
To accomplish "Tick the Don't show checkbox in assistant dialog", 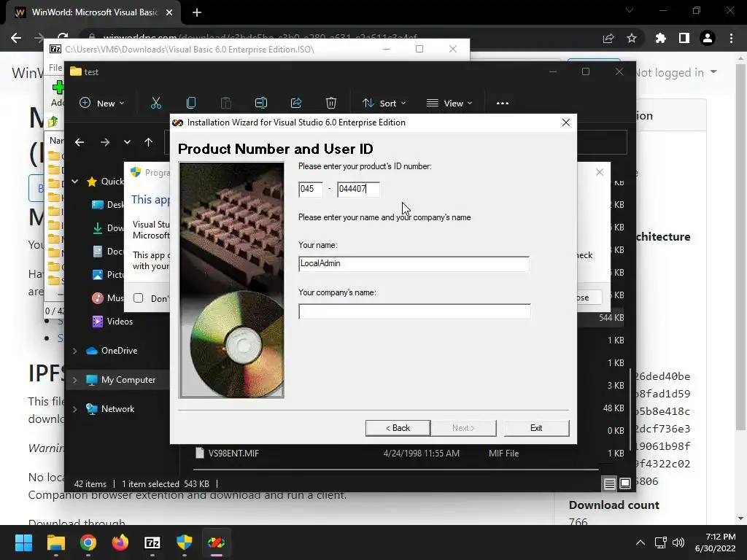I will (138, 298).
